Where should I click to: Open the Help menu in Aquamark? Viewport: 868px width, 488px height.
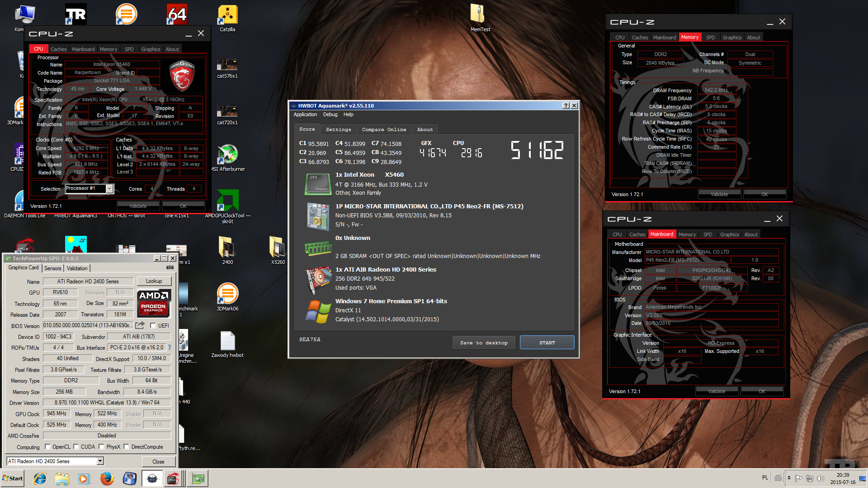[349, 115]
